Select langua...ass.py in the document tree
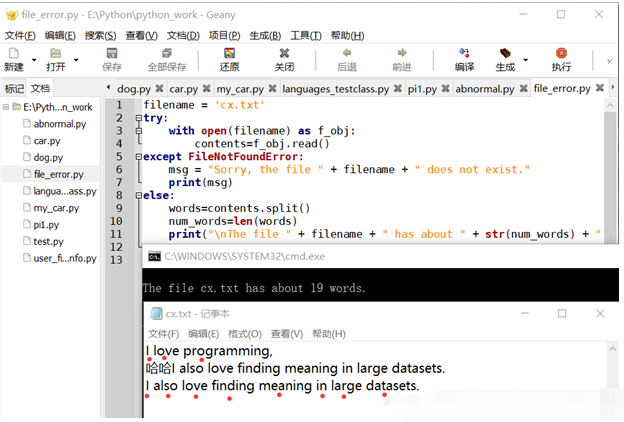Viewport: 624px width, 422px height. [x=65, y=191]
